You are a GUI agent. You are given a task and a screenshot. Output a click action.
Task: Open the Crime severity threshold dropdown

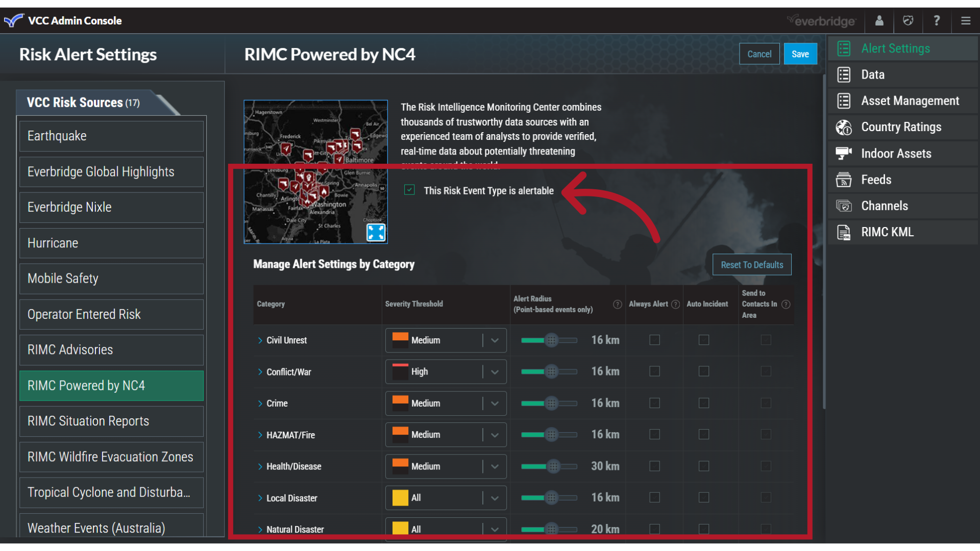point(493,403)
